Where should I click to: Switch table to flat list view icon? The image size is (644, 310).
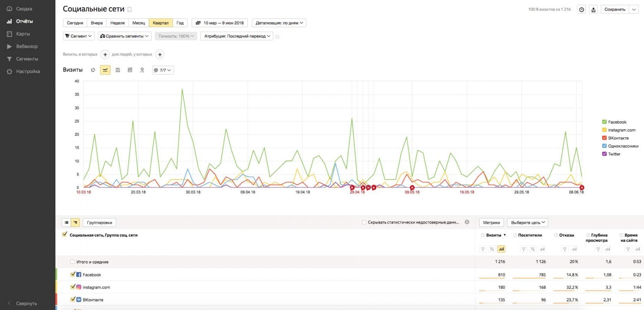pos(66,222)
